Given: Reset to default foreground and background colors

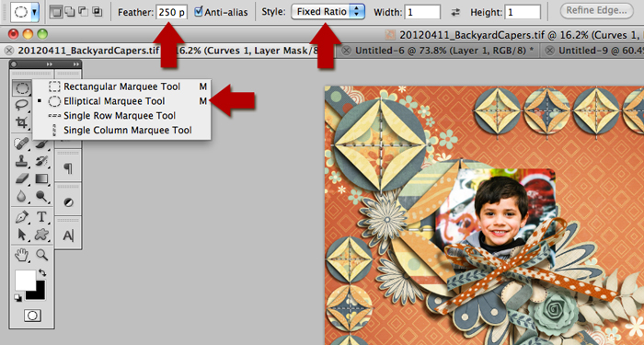Looking at the screenshot, I should point(18,298).
